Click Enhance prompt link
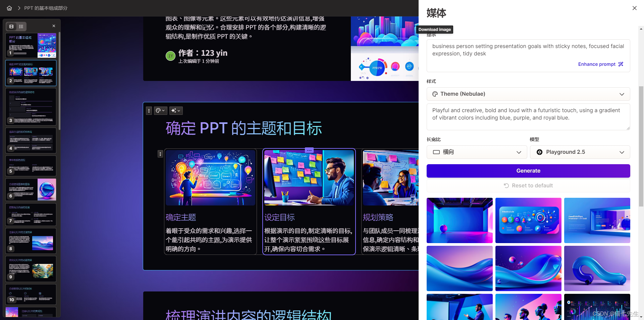This screenshot has width=644, height=320. point(600,64)
